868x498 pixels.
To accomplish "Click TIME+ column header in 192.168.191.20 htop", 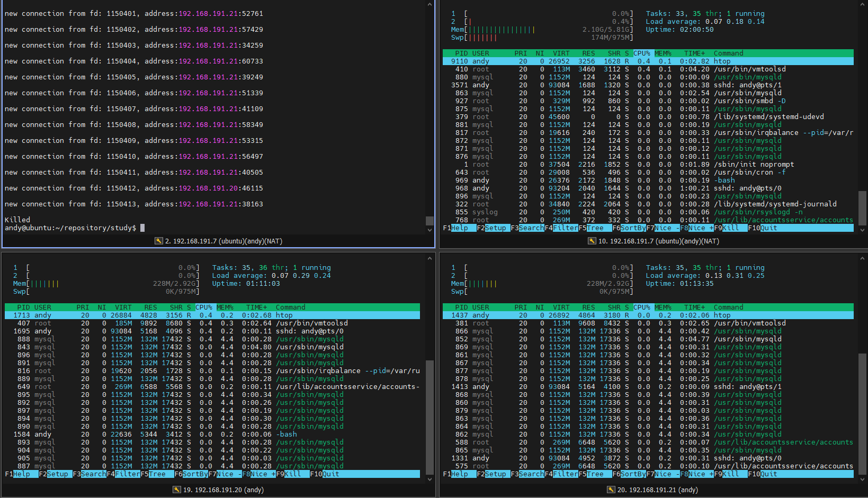I will coord(257,307).
